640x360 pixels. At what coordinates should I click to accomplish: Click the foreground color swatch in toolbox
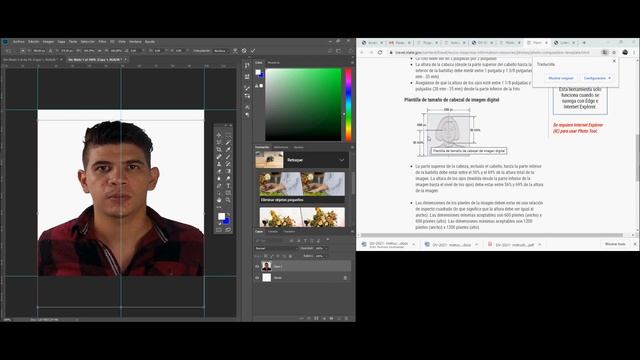point(221,216)
